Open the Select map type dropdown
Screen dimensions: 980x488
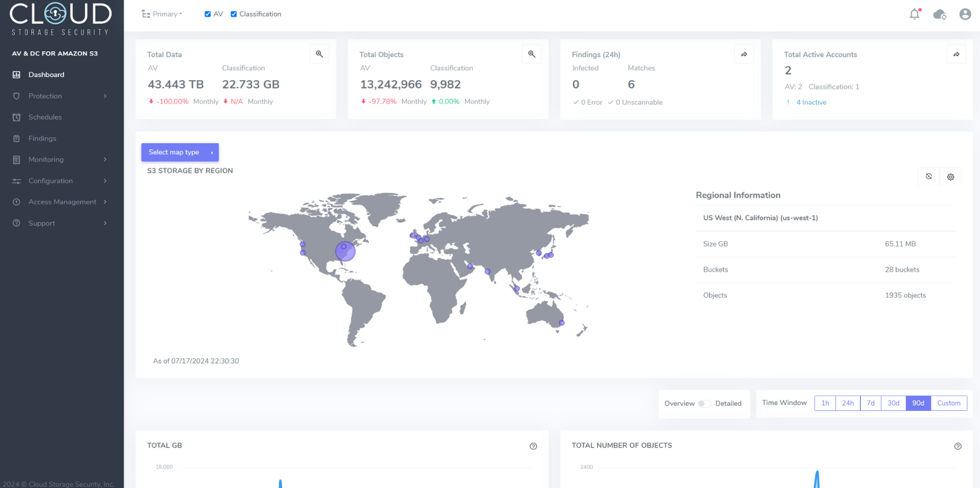click(x=180, y=152)
